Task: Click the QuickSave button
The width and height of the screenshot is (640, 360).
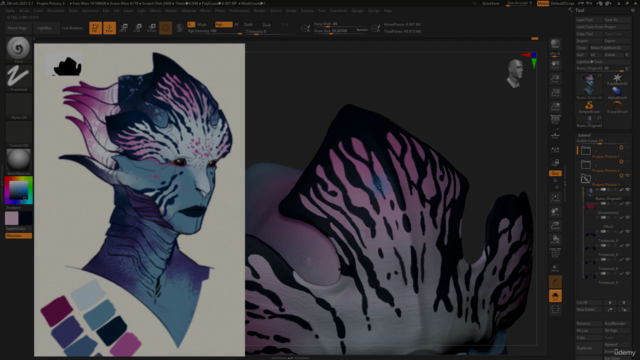Action: pos(490,4)
